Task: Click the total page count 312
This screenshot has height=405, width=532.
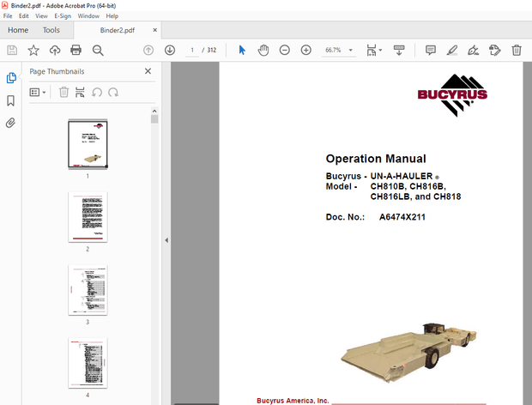Action: point(212,51)
